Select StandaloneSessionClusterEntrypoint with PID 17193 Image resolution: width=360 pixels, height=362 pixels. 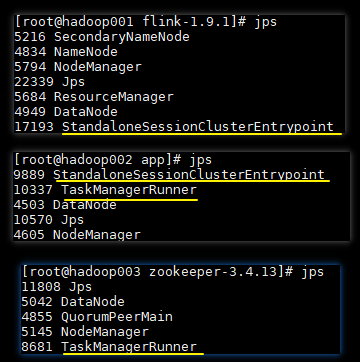[x=174, y=127]
